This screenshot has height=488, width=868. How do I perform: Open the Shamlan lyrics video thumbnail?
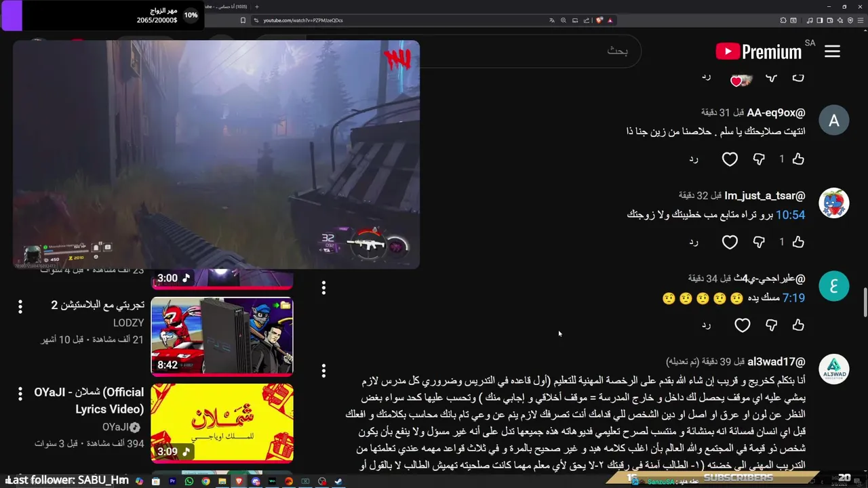[222, 423]
